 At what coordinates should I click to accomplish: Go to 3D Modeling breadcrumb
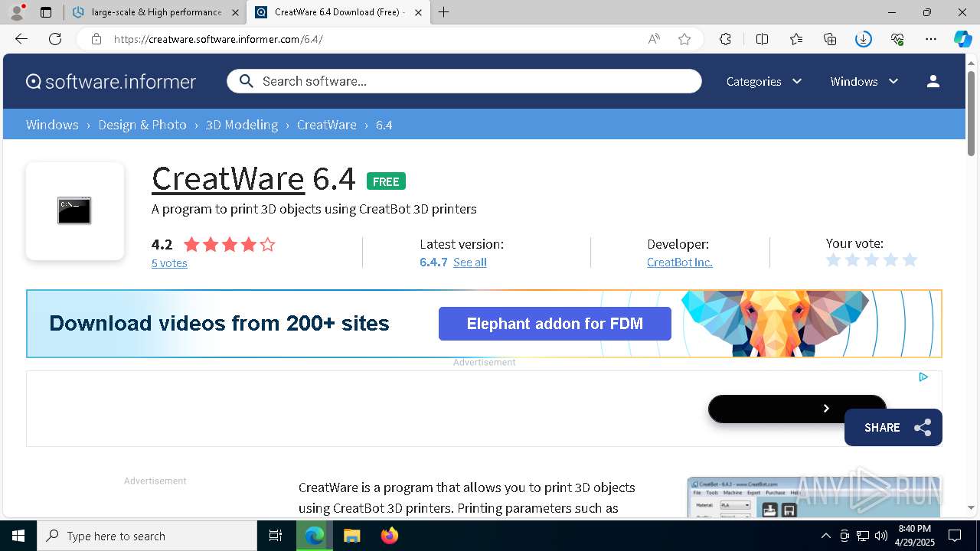pyautogui.click(x=242, y=125)
